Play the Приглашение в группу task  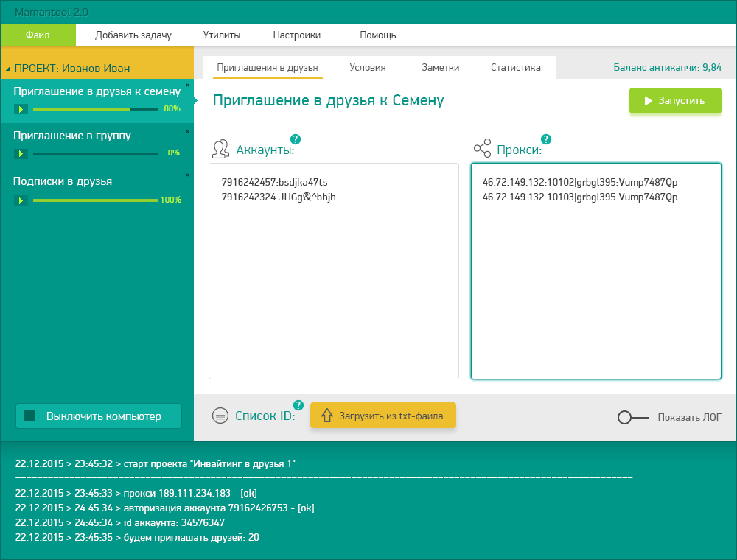(21, 153)
